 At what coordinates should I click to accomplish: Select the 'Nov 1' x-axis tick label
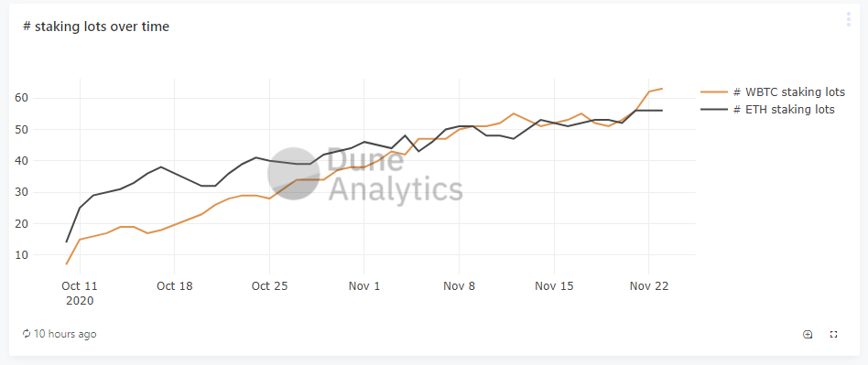coord(364,286)
